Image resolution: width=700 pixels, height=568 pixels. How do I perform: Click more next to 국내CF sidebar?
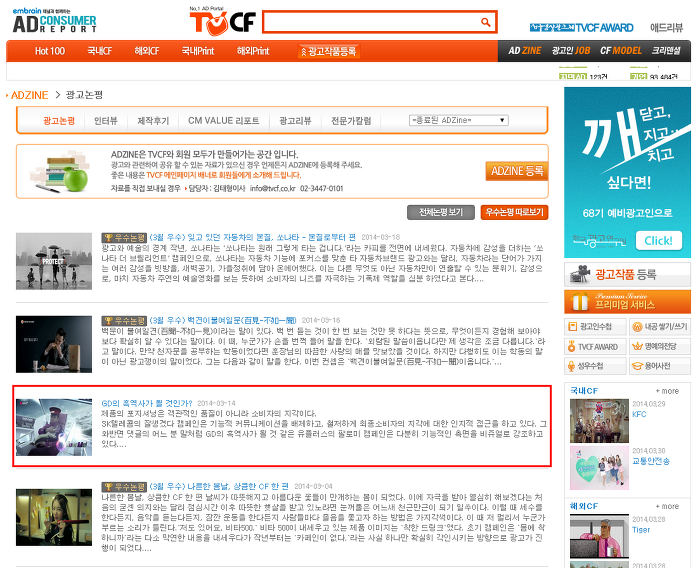click(667, 391)
